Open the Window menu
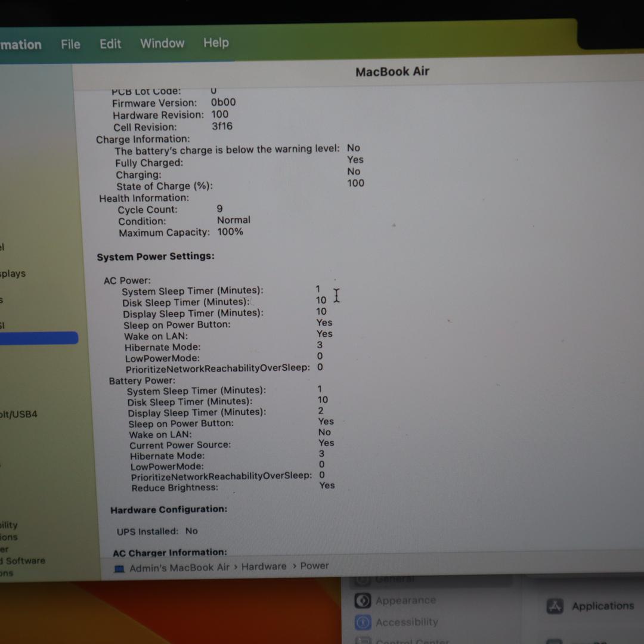Viewport: 644px width, 644px height. point(162,43)
